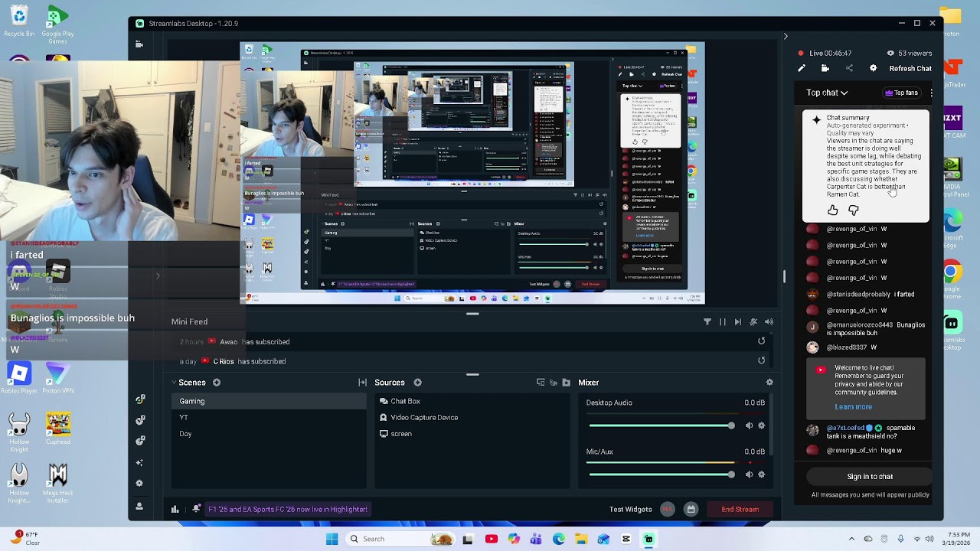Screen dimensions: 980x551
Task: Click End Stream
Action: coord(740,509)
